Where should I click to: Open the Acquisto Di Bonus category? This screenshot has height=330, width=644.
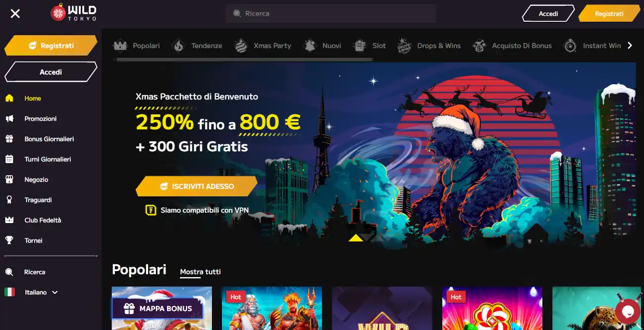pos(512,46)
